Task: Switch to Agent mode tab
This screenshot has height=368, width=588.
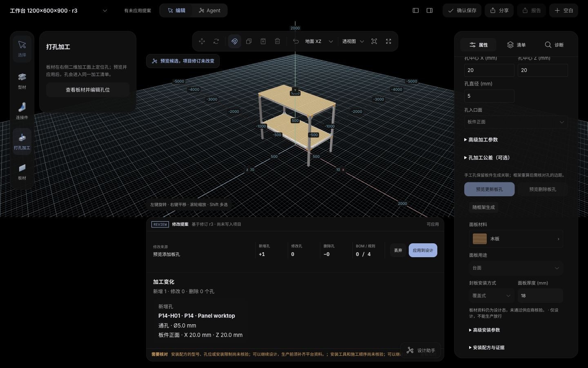Action: (209, 11)
